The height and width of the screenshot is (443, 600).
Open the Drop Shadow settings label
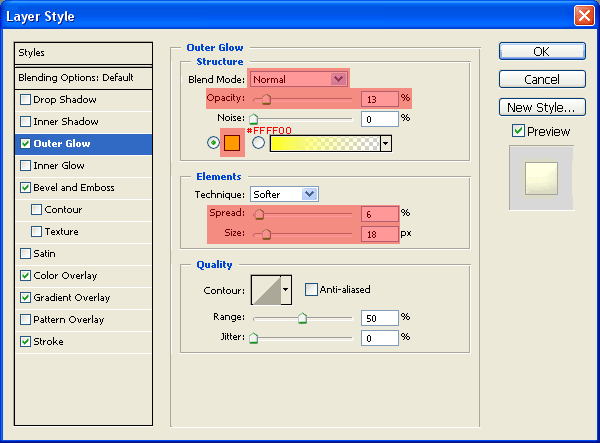65,100
